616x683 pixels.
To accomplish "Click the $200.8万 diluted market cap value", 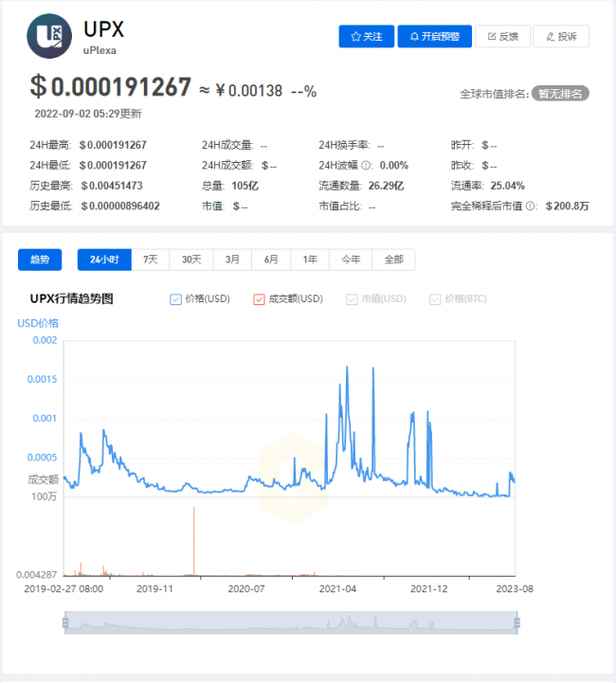I will tap(568, 206).
